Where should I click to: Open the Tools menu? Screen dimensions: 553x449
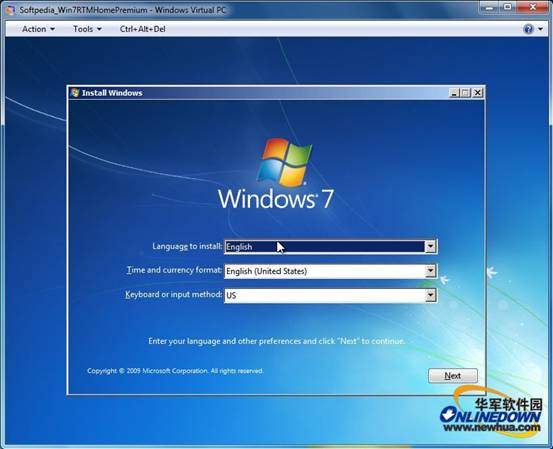click(87, 29)
